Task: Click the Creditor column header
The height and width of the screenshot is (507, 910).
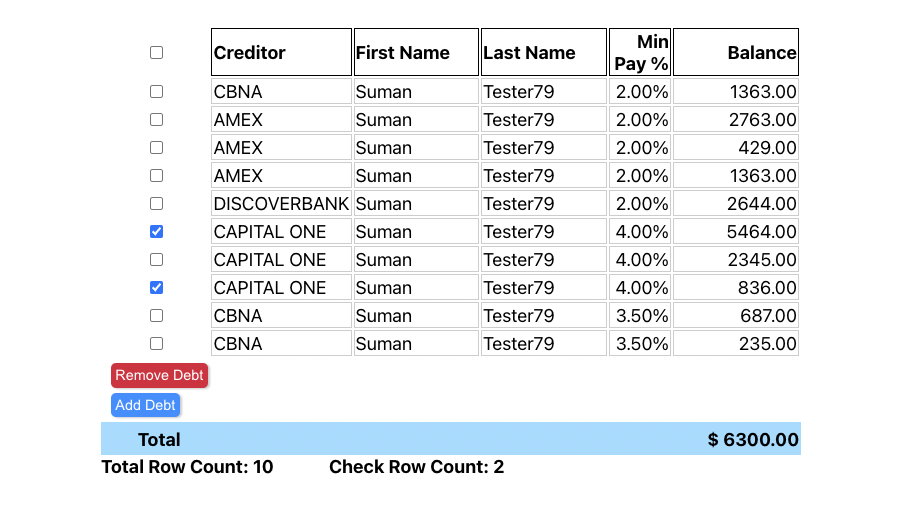Action: (281, 52)
